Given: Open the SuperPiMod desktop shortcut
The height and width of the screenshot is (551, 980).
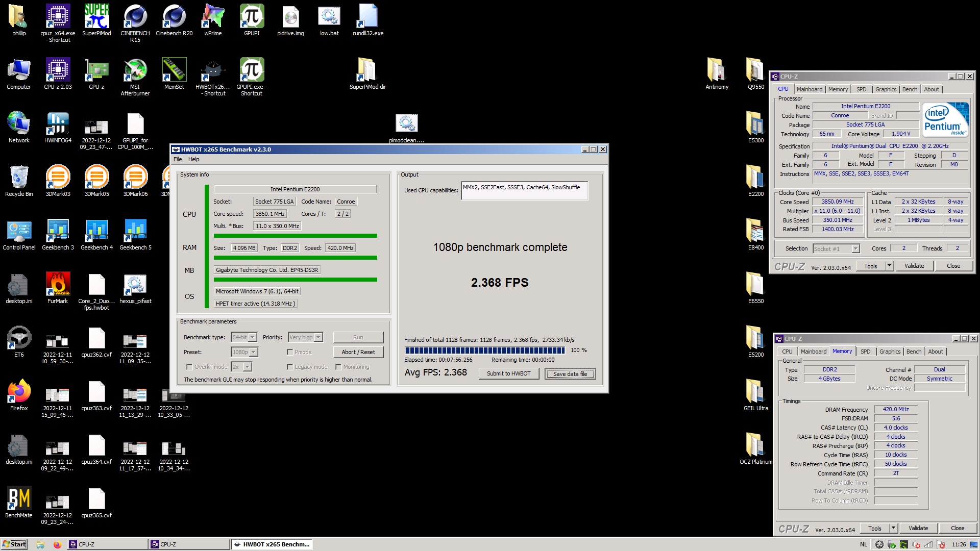Looking at the screenshot, I should [x=96, y=20].
